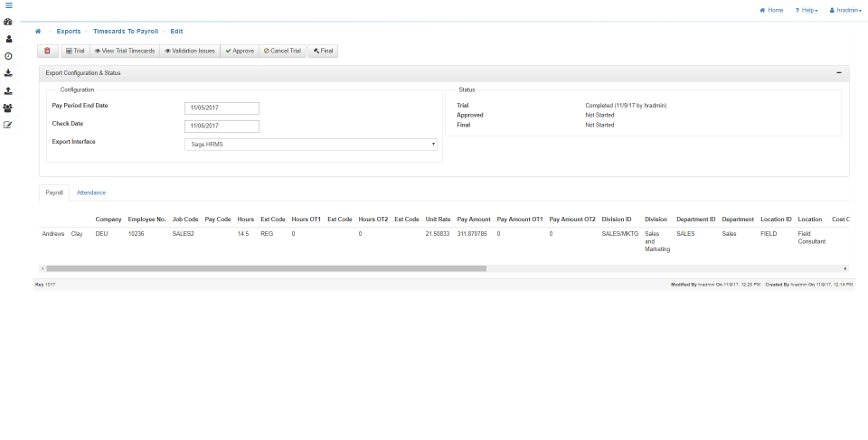Click the Job Code column header
Image resolution: width=868 pixels, height=440 pixels.
pyautogui.click(x=185, y=220)
